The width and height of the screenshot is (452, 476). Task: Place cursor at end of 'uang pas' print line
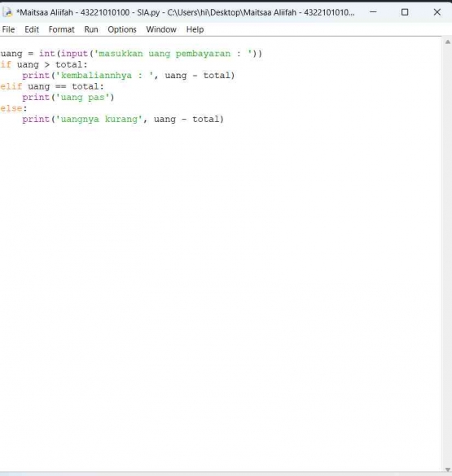pyautogui.click(x=115, y=98)
